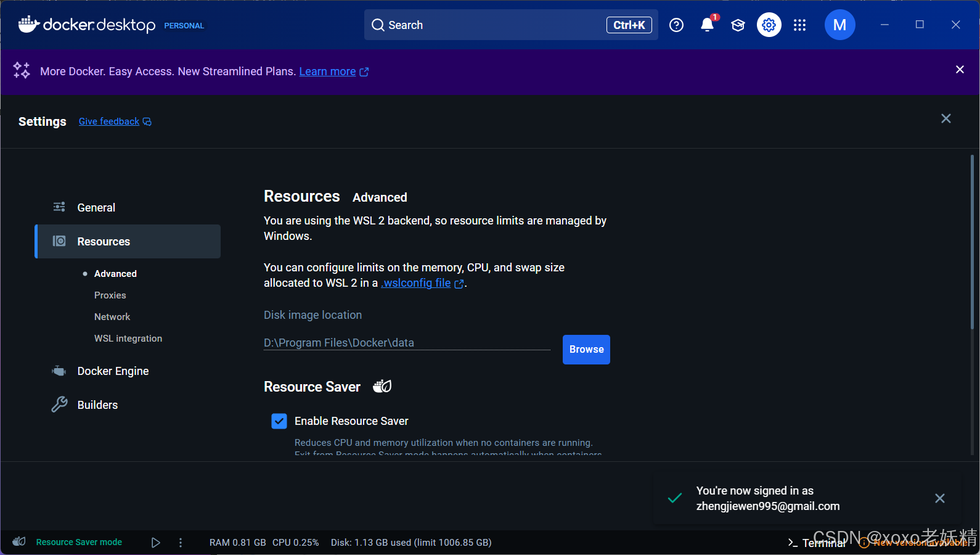Click external link icon after .wslconfig file
Image resolution: width=980 pixels, height=555 pixels.
[459, 284]
